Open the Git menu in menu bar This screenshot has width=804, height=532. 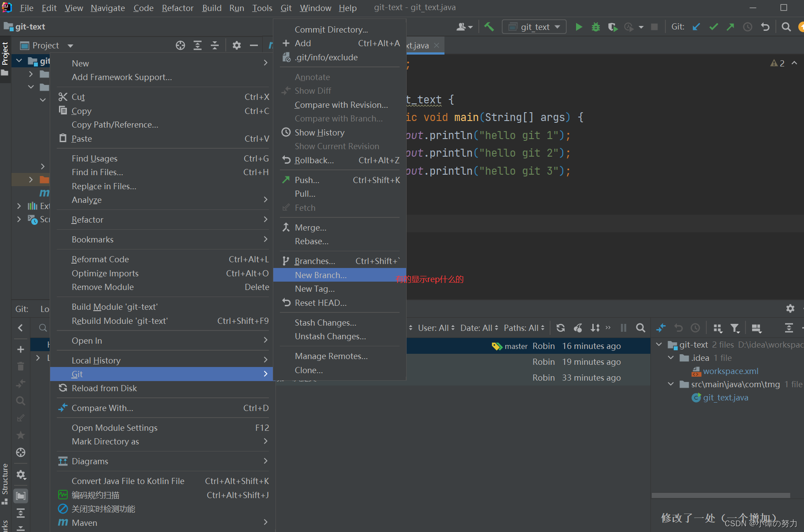coord(286,8)
